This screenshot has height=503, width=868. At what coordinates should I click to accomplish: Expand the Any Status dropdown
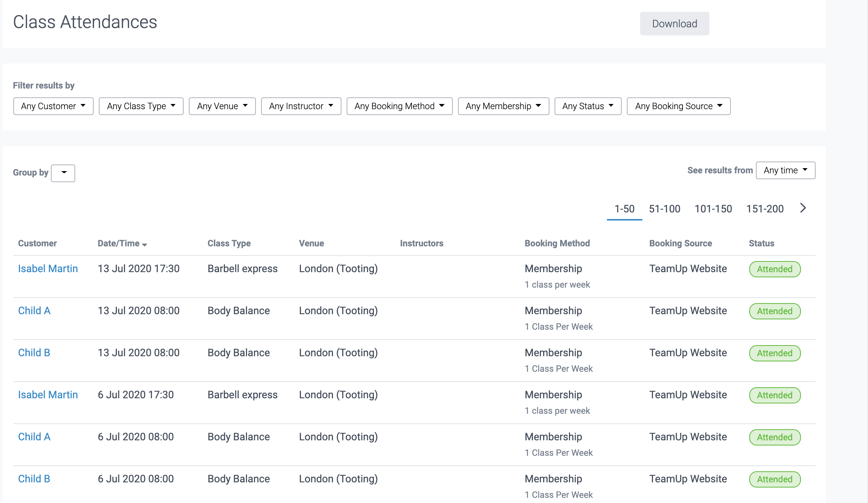point(588,106)
